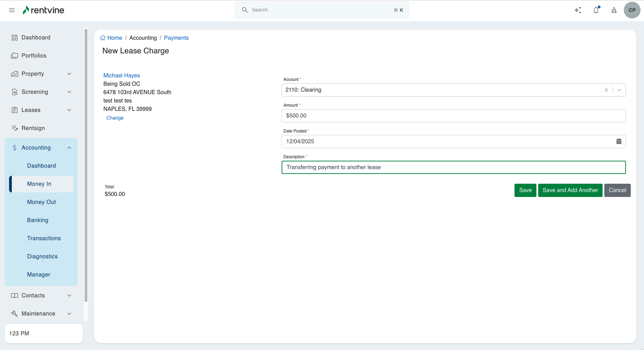Click the Home breadcrumb icon
This screenshot has width=644, height=350.
tap(103, 38)
